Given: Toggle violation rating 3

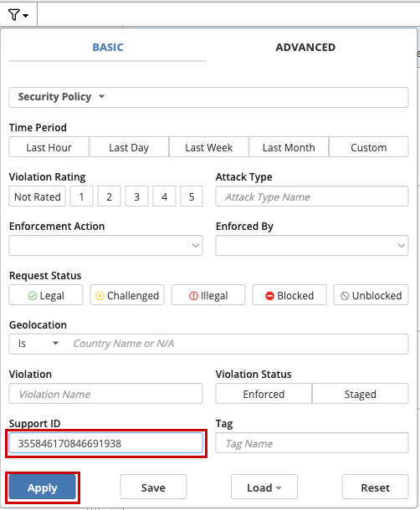Looking at the screenshot, I should [x=136, y=196].
